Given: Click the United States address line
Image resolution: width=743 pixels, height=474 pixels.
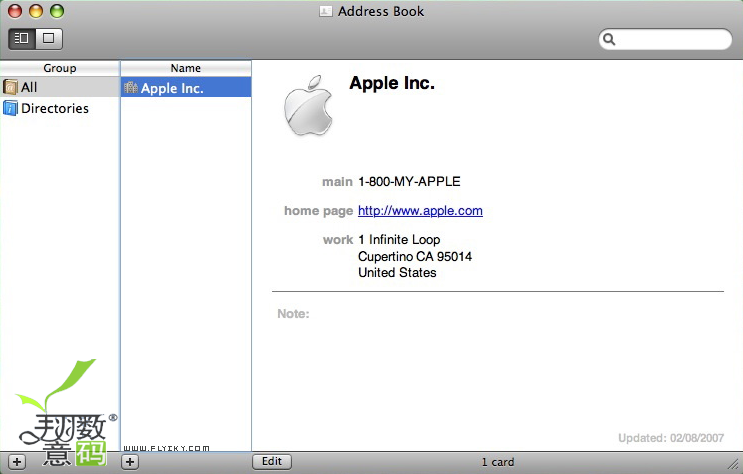Looking at the screenshot, I should click(x=397, y=273).
